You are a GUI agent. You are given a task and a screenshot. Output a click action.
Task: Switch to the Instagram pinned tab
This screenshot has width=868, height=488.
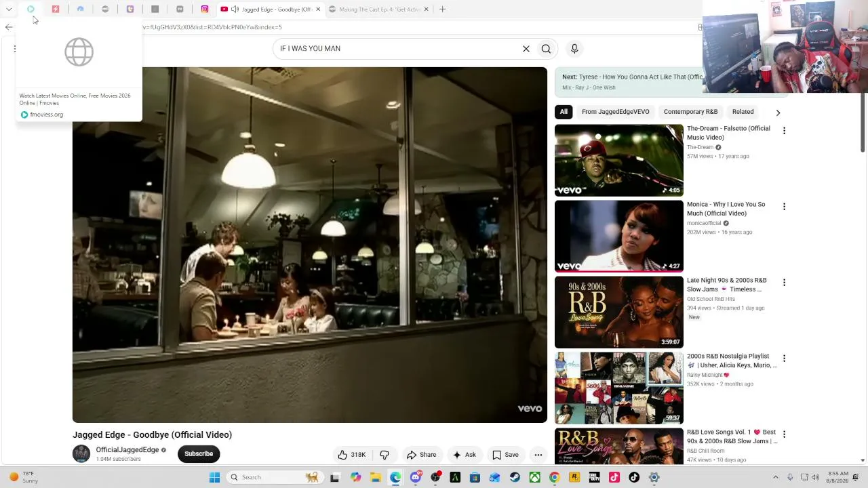point(205,9)
